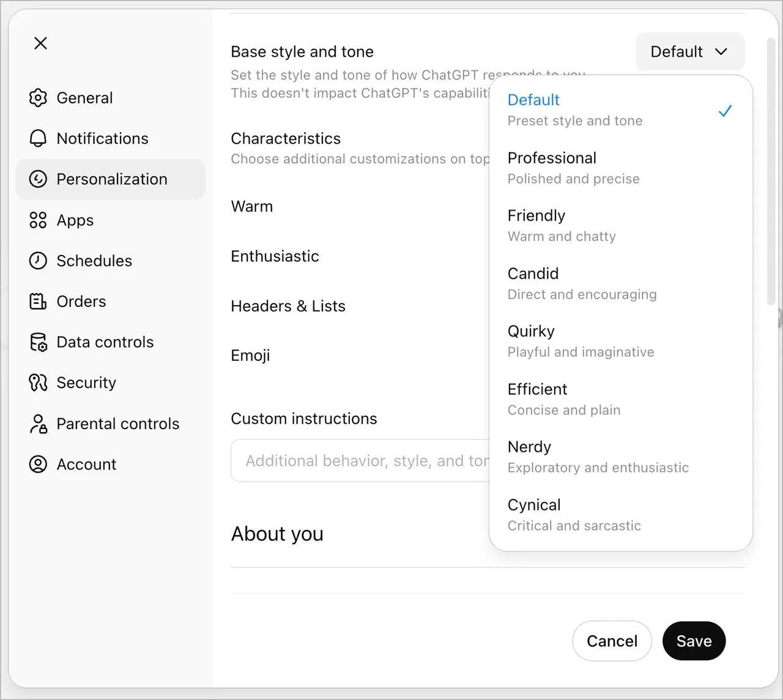Click the Apps grid icon
The image size is (783, 700).
38,220
